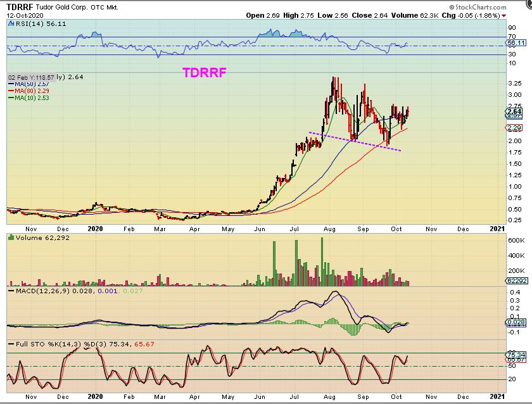Click the 'Volume 62,292' legend text
532x404 pixels.
(x=42, y=238)
